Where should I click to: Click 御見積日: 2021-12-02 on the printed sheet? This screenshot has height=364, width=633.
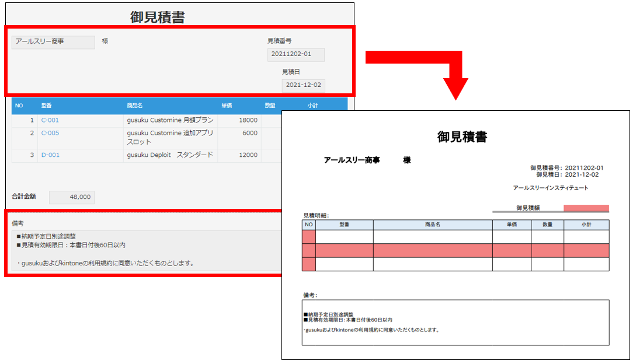coord(567,174)
